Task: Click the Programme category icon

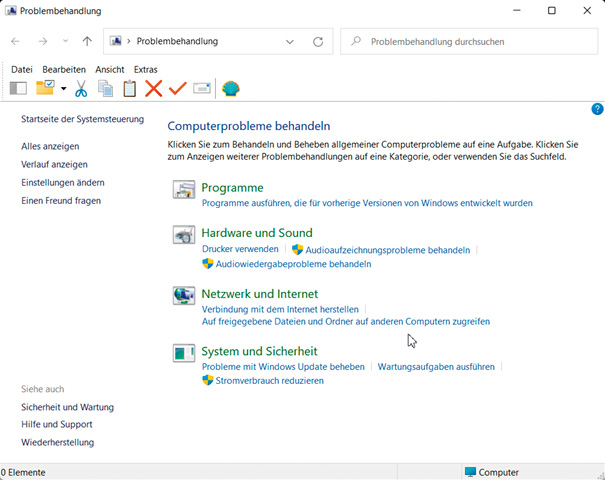Action: (x=184, y=189)
